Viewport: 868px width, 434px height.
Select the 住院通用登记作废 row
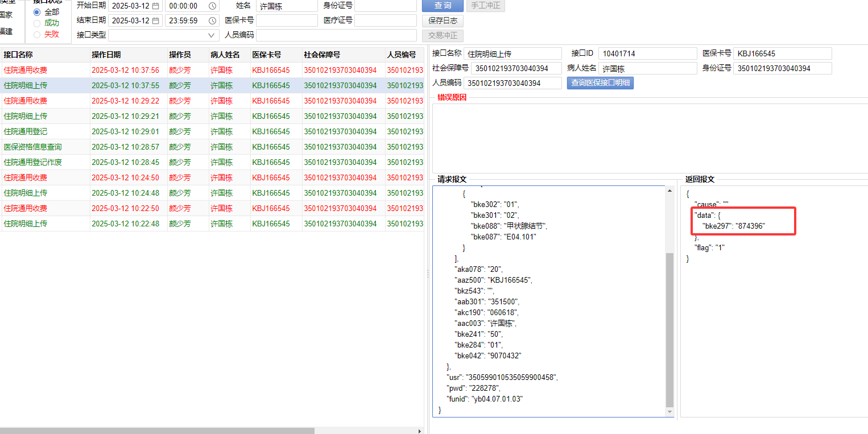(x=212, y=163)
